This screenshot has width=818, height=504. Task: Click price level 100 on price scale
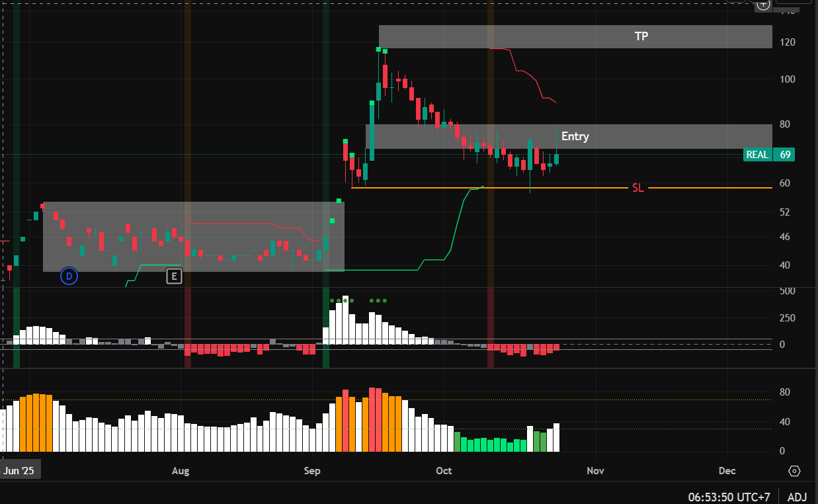point(788,79)
